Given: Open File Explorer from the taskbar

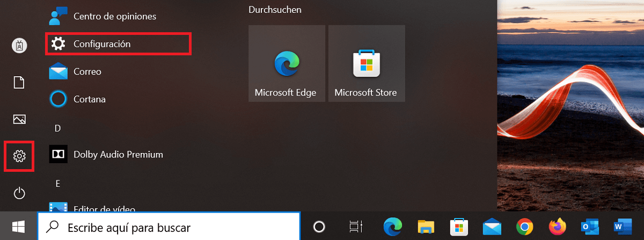Looking at the screenshot, I should 426,227.
